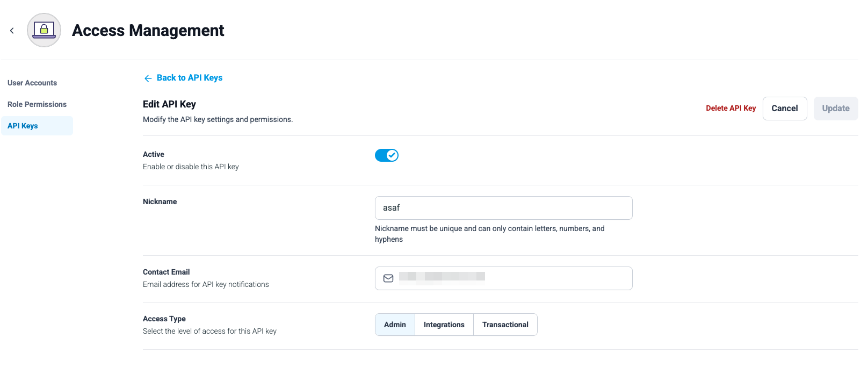The height and width of the screenshot is (367, 868).
Task: Click the back chevron beside Access Management
Action: [x=12, y=31]
